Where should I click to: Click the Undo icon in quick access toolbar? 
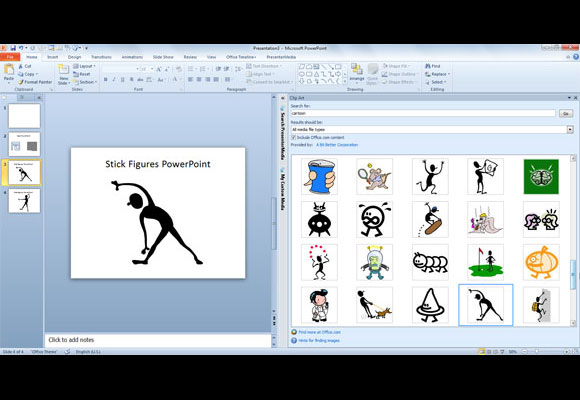(21, 48)
